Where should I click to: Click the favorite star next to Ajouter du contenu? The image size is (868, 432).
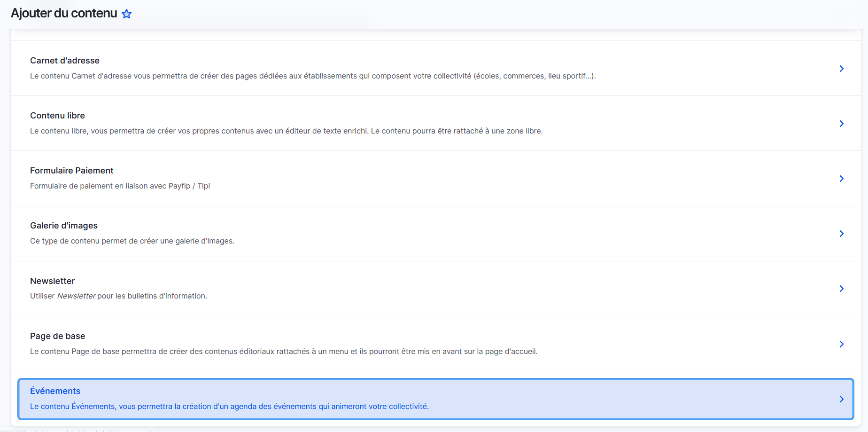click(126, 14)
